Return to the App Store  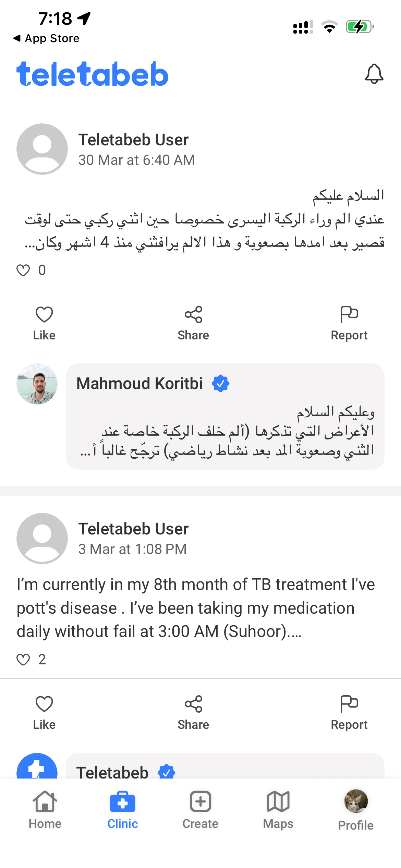[46, 38]
